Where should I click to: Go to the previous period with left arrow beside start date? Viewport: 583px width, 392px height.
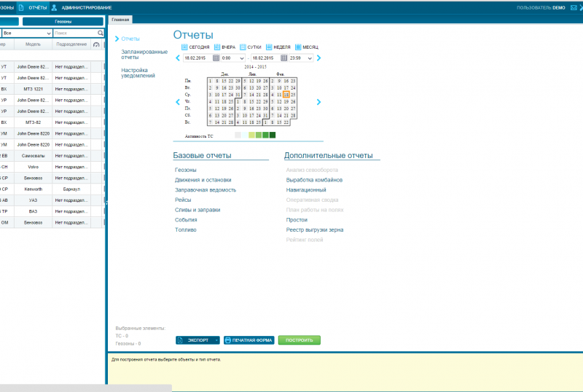[178, 58]
